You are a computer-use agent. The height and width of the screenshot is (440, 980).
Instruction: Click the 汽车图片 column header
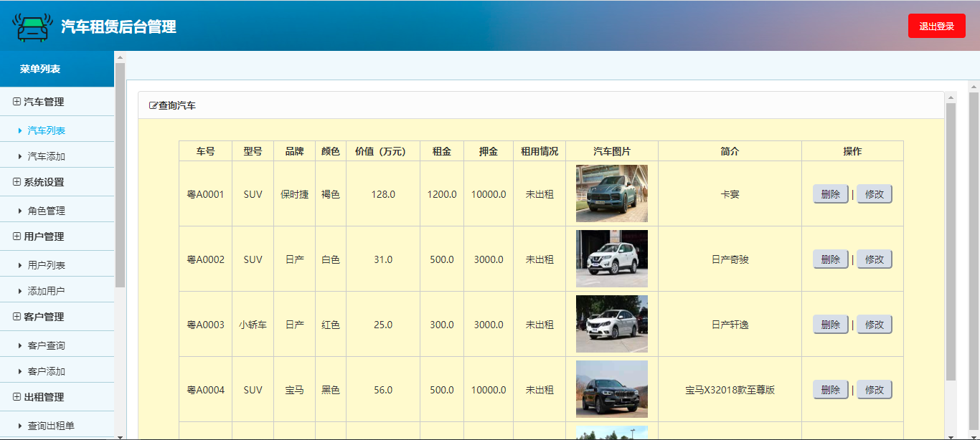pos(612,151)
